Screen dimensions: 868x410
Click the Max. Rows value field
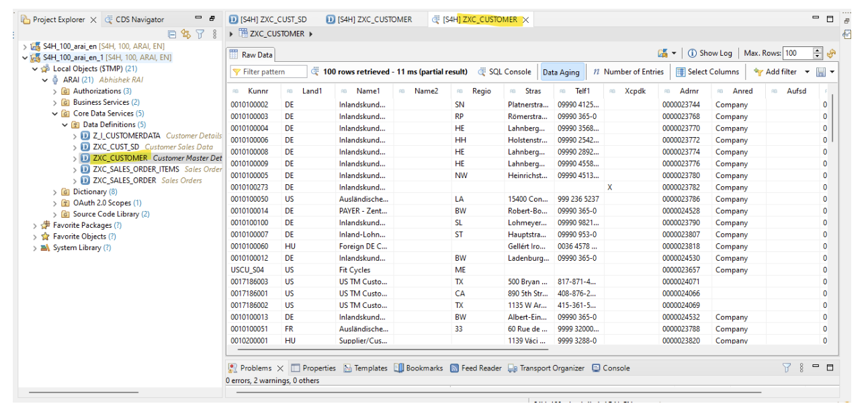(797, 53)
